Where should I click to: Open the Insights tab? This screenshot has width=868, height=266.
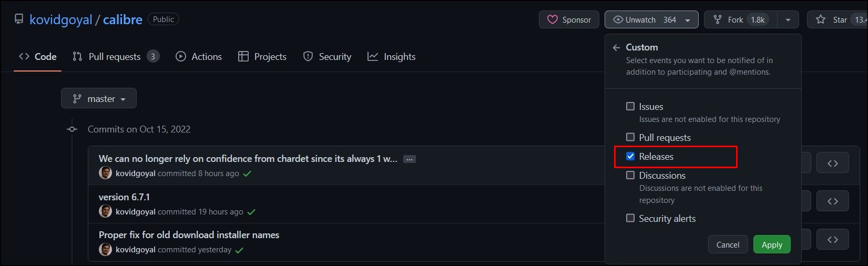click(x=391, y=56)
